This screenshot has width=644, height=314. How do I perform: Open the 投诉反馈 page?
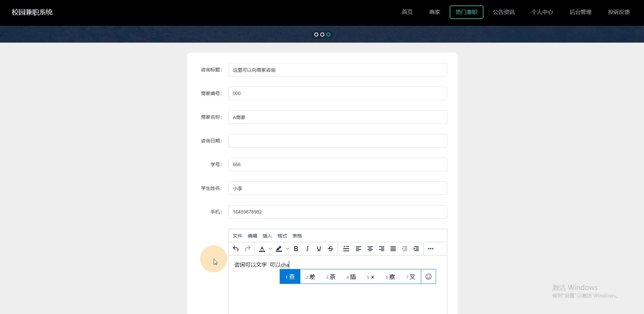tap(619, 12)
